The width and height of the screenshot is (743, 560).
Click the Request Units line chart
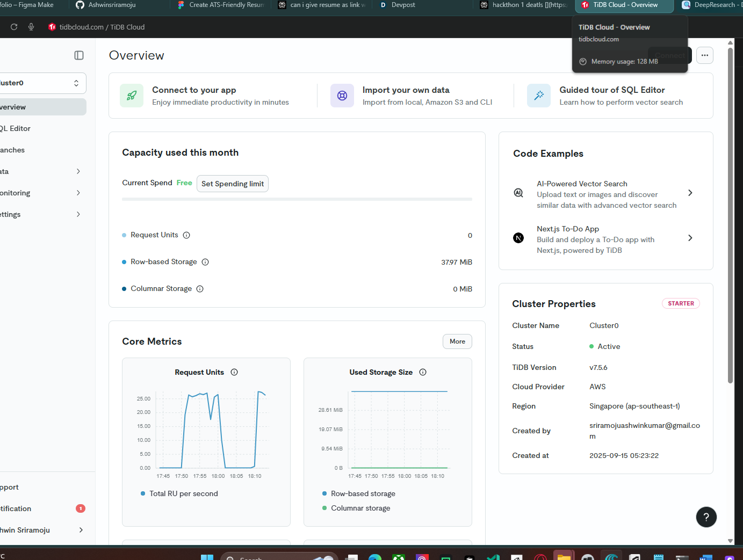click(213, 430)
